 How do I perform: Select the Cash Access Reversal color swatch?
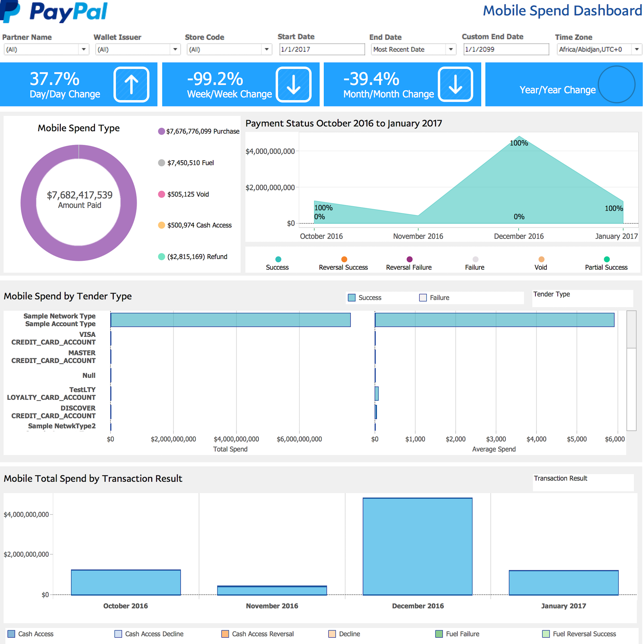click(x=225, y=634)
